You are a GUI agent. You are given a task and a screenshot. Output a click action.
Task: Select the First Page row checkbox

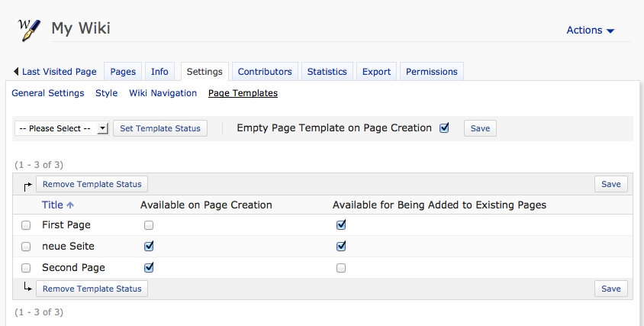pyautogui.click(x=26, y=225)
